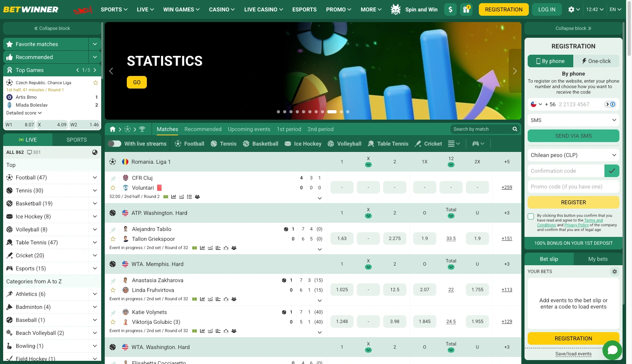
Task: Toggle With live streams switch
Action: 115,144
